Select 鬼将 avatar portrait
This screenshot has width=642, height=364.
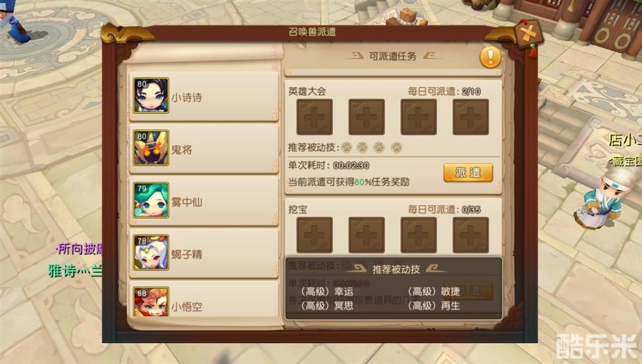(x=151, y=148)
